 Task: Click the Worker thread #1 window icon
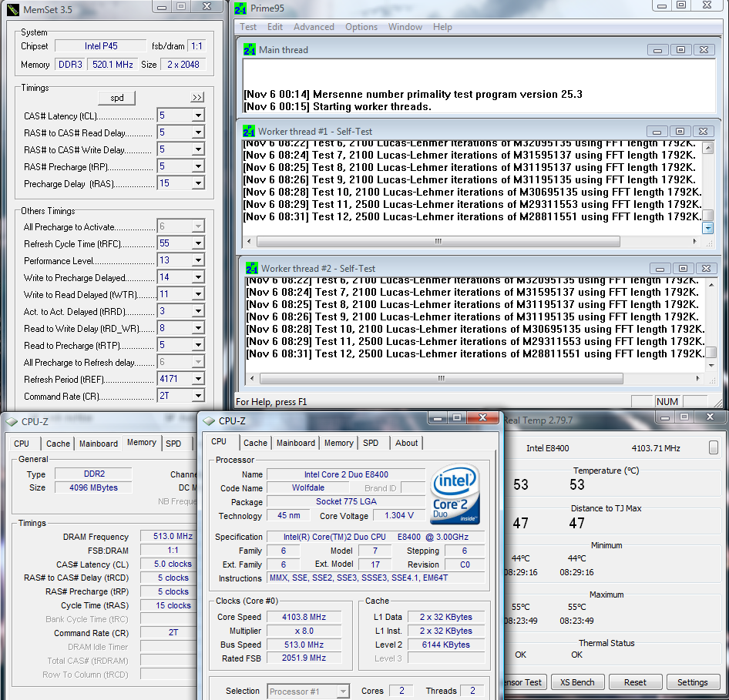pos(250,132)
